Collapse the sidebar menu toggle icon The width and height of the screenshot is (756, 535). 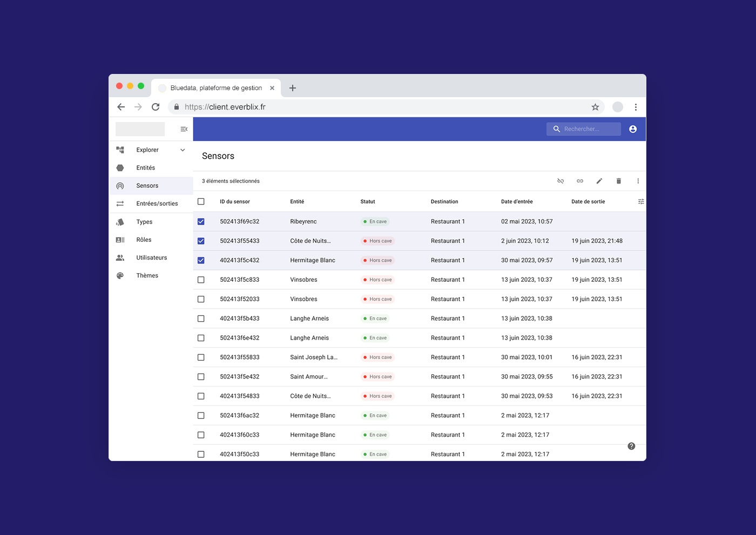click(184, 129)
